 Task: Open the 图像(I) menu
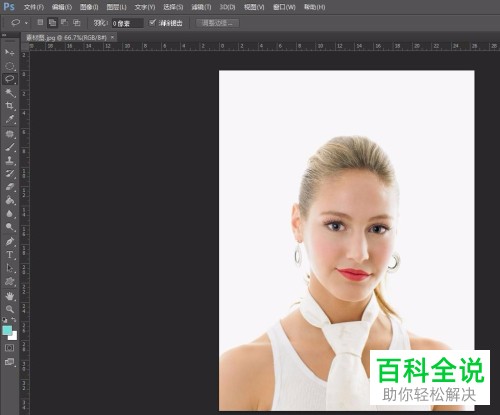click(89, 7)
